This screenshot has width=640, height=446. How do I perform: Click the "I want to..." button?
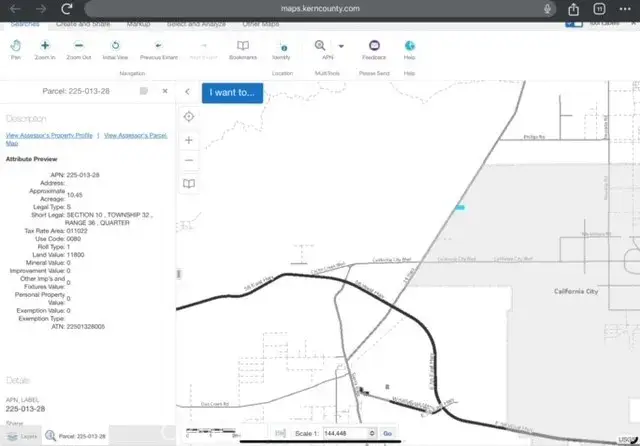tap(233, 92)
